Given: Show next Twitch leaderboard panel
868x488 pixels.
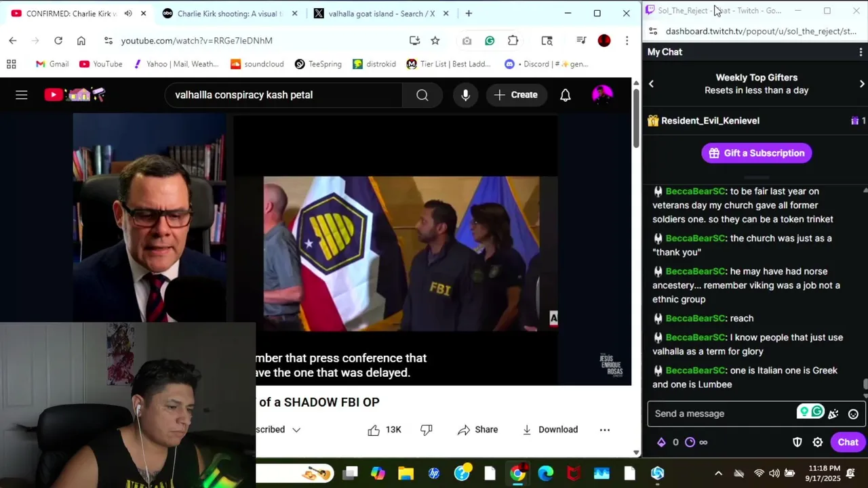Looking at the screenshot, I should (862, 84).
